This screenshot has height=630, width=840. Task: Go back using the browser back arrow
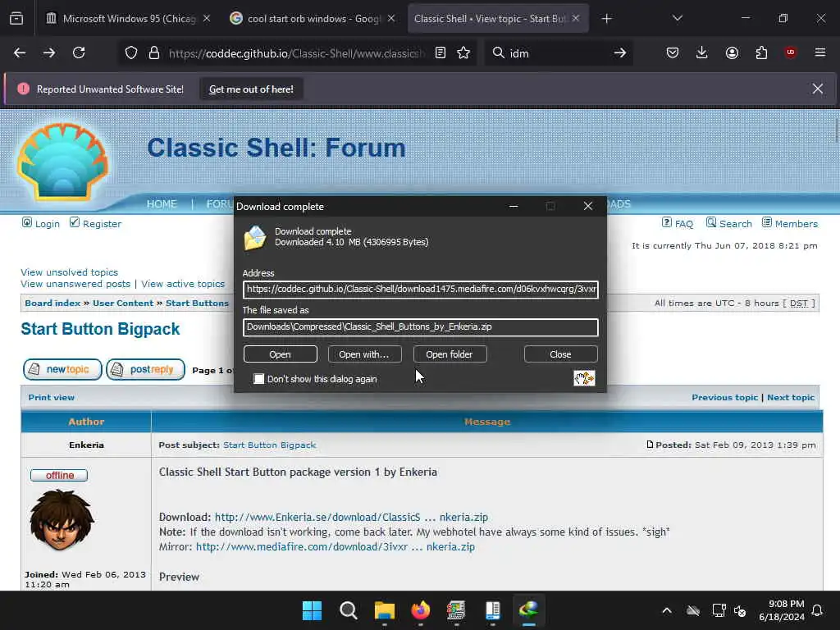pyautogui.click(x=20, y=52)
